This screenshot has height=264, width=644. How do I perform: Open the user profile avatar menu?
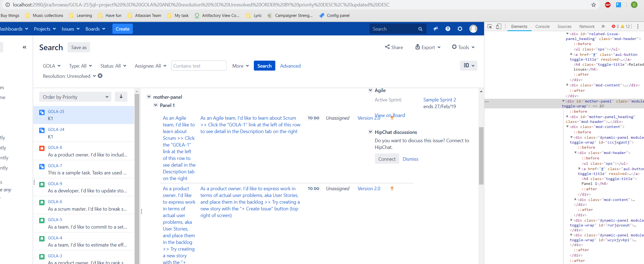473,29
